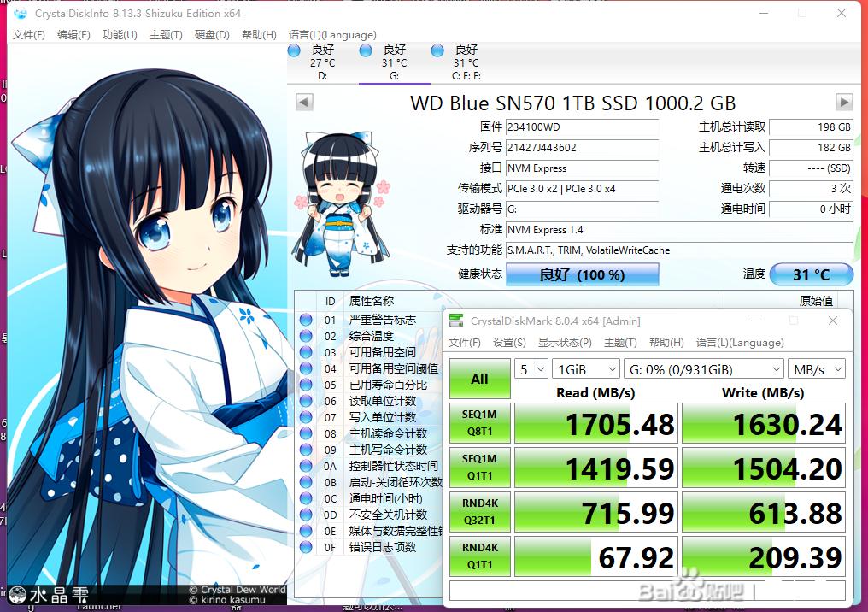This screenshot has width=868, height=612.
Task: Click transfer mode field PCIe 3.0 x2
Action: click(x=583, y=189)
